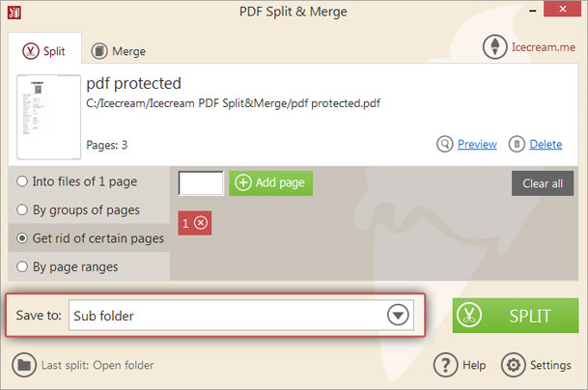The height and width of the screenshot is (390, 588).
Task: Remove page 1 using its X icon
Action: point(201,223)
